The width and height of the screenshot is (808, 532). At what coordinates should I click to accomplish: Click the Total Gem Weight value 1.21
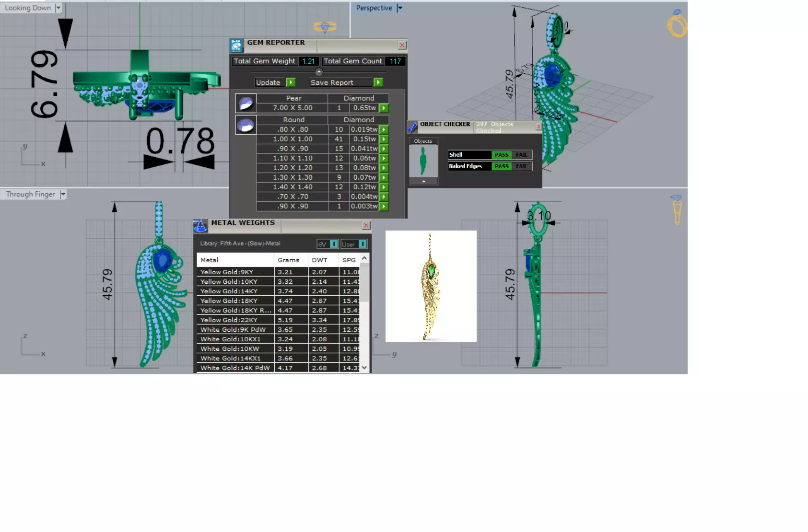308,61
